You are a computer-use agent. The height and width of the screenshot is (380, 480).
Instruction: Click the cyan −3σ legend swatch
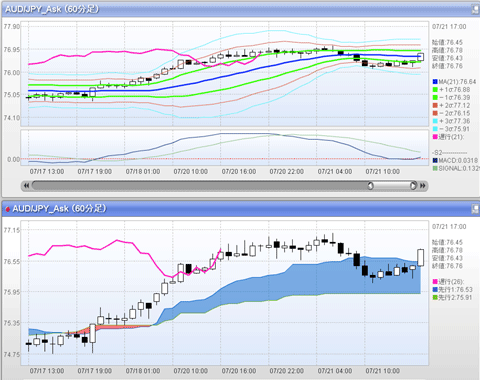(435, 129)
